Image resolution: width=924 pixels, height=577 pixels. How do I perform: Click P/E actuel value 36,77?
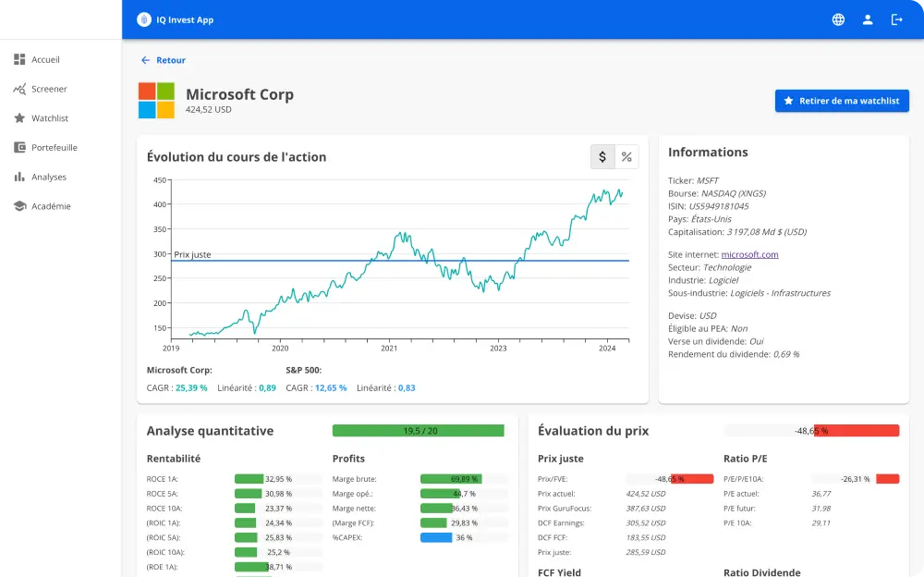[x=821, y=493]
